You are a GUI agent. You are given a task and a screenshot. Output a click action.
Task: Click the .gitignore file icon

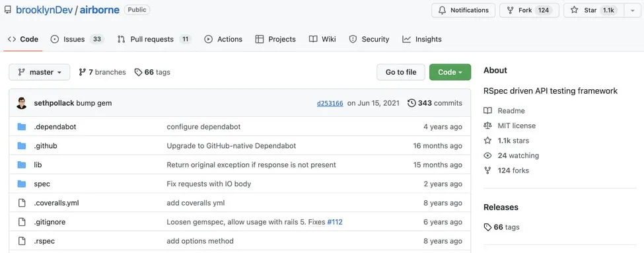coord(22,222)
